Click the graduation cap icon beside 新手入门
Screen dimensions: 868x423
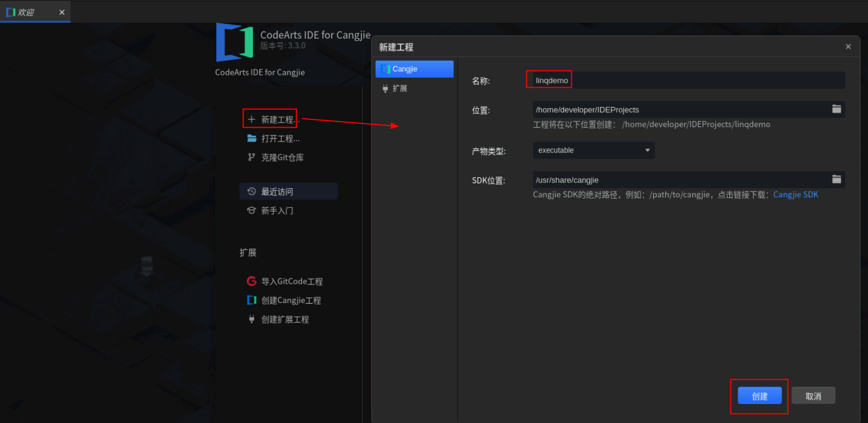252,210
